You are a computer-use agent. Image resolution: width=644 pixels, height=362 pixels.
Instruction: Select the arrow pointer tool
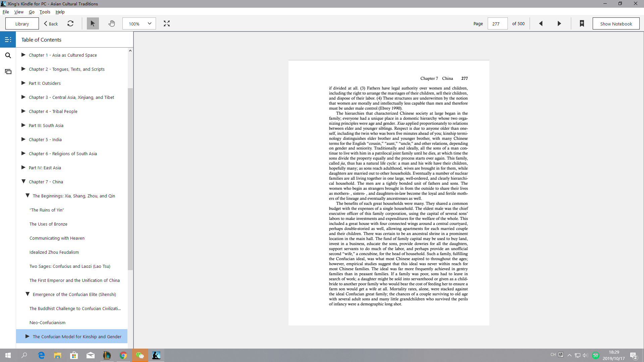point(93,23)
